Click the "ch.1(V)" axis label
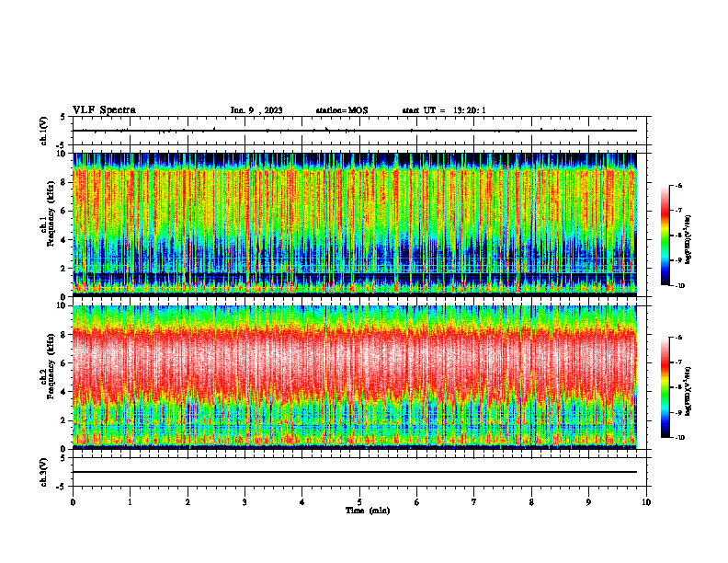Screen dimensions: 728x563 coord(44,131)
